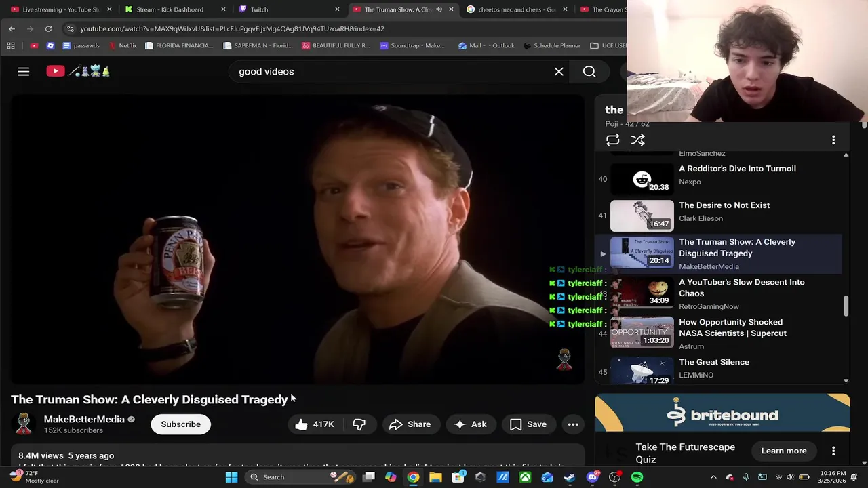Click the Windows taskbar Search box
Screen dimensions: 868x488
(300, 477)
